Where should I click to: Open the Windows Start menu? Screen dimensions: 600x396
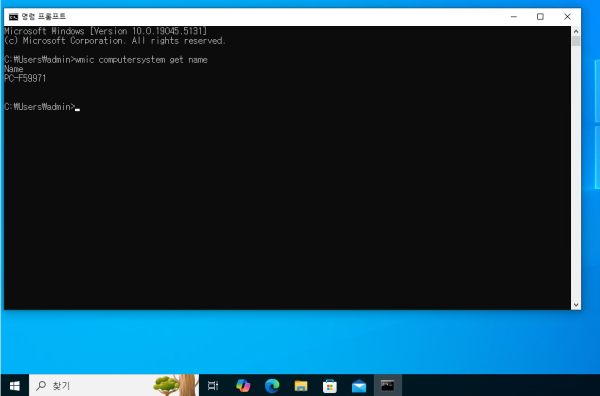pos(15,386)
